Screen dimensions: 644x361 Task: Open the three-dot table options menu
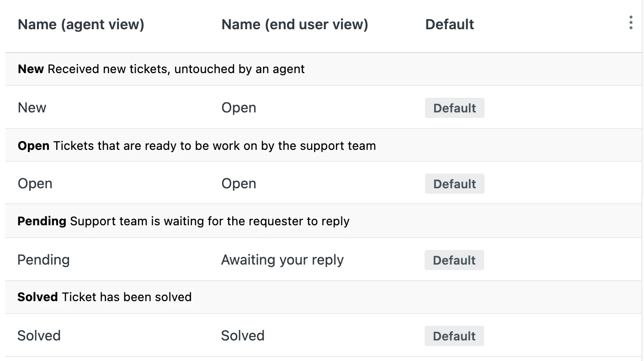click(x=631, y=22)
